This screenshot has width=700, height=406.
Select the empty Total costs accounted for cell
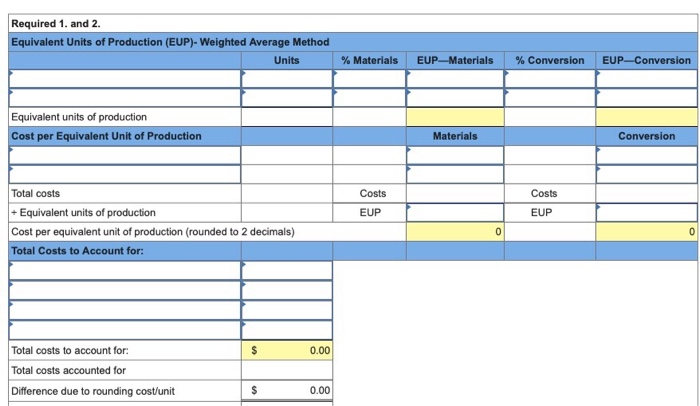click(x=287, y=370)
